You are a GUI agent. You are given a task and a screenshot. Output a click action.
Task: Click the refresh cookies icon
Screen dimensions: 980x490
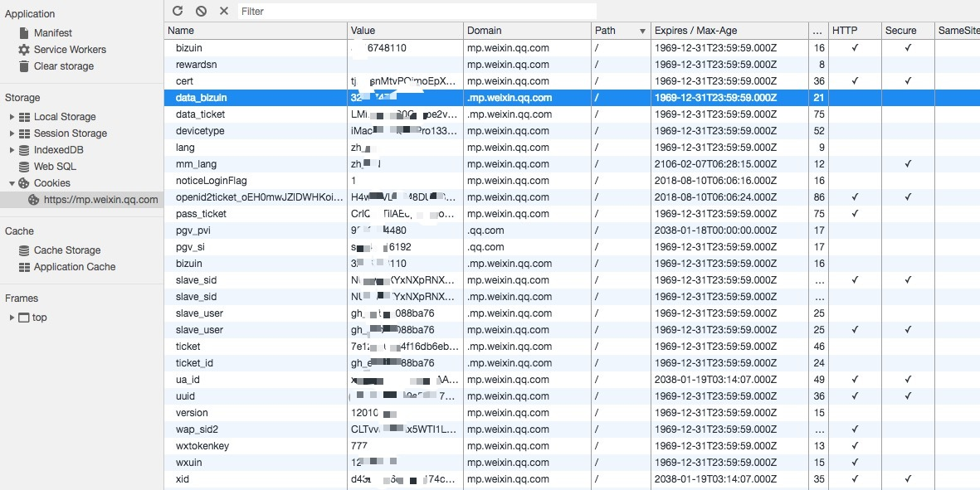pos(178,11)
